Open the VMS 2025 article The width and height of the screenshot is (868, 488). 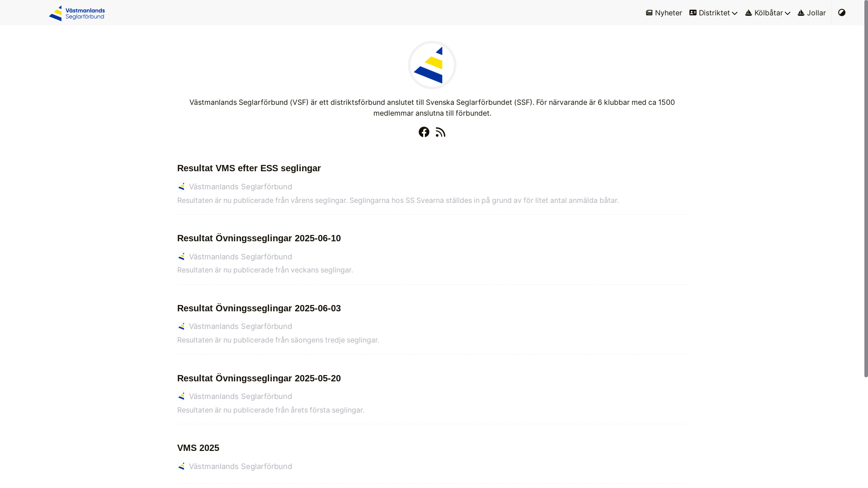(x=198, y=448)
